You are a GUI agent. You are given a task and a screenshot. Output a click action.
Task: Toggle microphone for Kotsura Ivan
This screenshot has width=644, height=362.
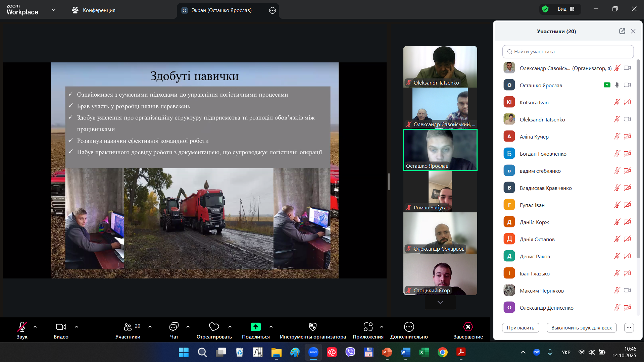pos(617,102)
